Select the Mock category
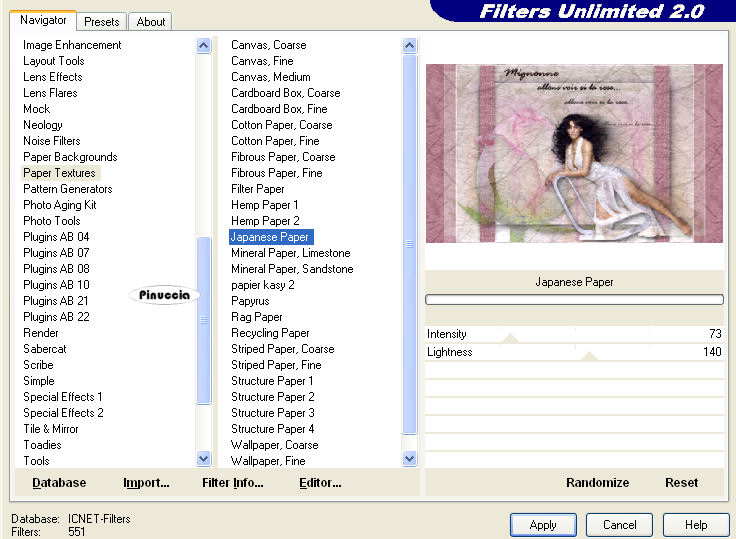This screenshot has width=736, height=539. click(x=37, y=109)
